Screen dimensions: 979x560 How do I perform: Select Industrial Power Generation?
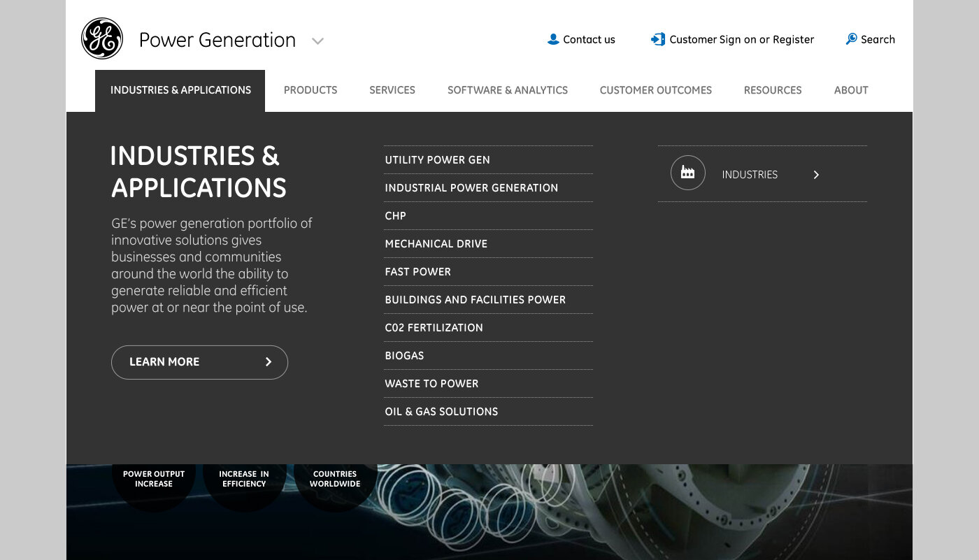(x=488, y=188)
